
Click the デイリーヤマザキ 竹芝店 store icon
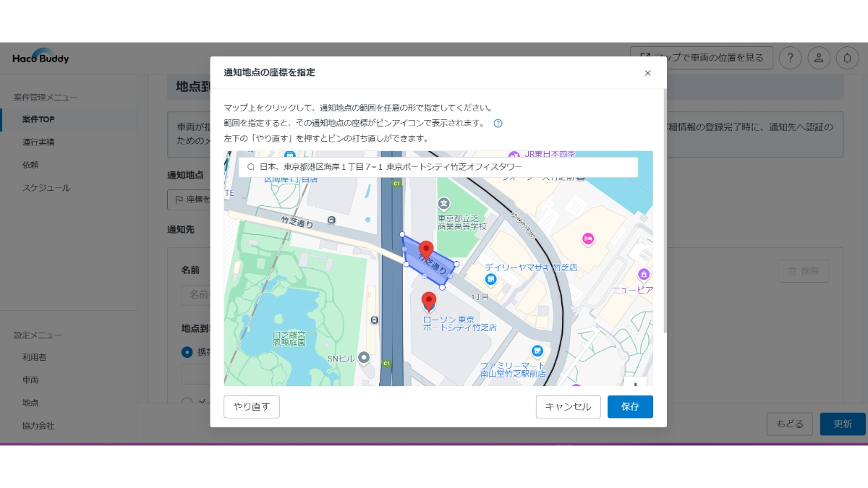(491, 280)
